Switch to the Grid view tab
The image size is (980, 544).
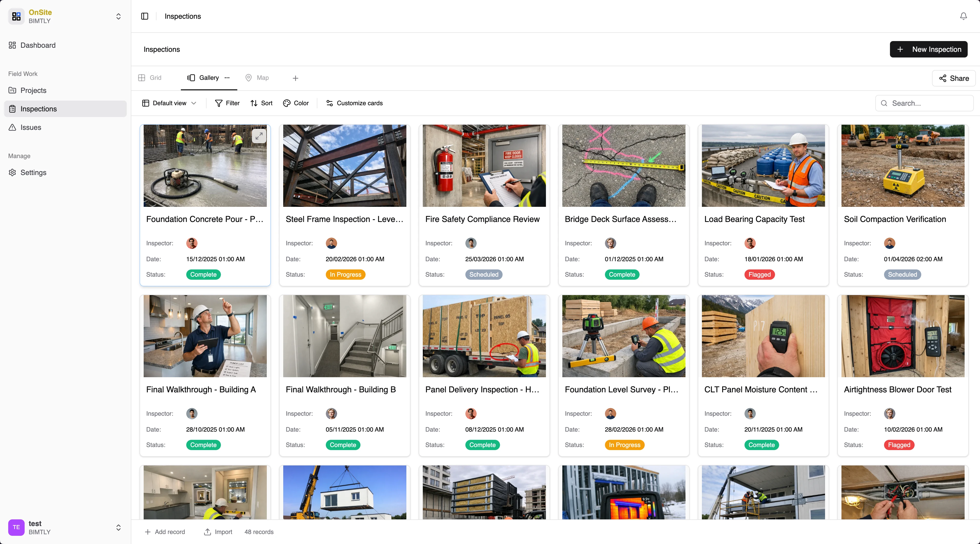pyautogui.click(x=150, y=78)
